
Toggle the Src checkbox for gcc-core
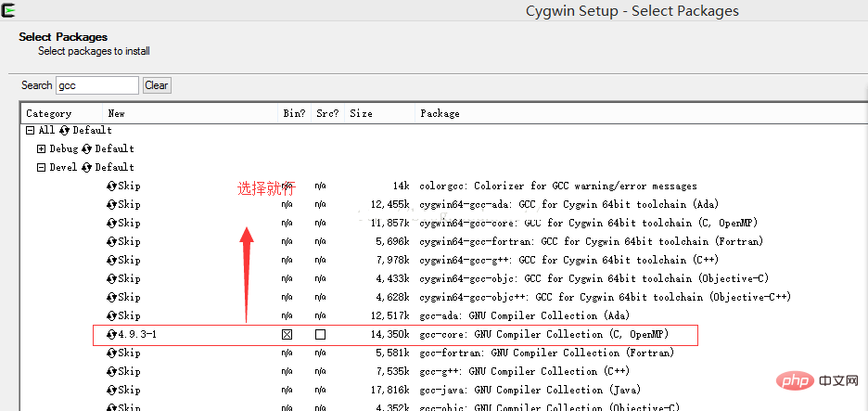320,335
